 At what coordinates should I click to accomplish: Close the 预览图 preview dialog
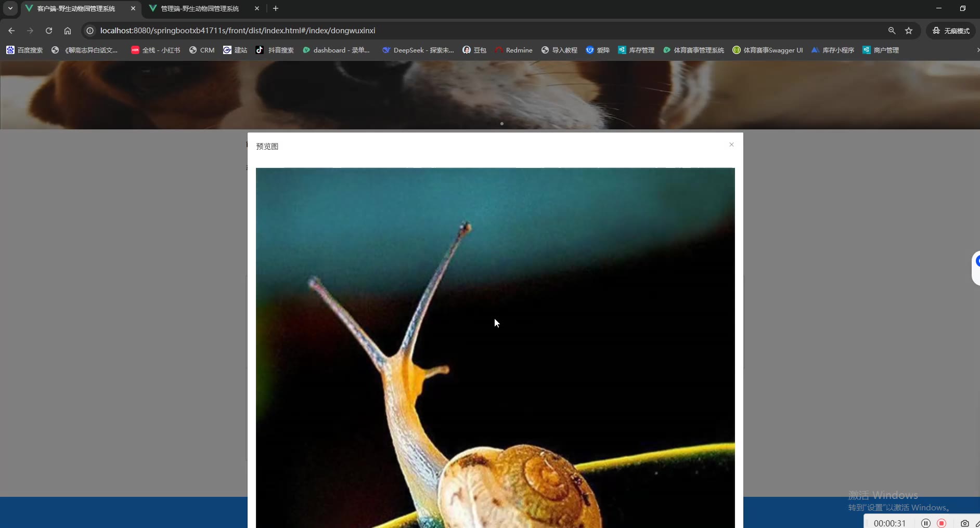(731, 144)
